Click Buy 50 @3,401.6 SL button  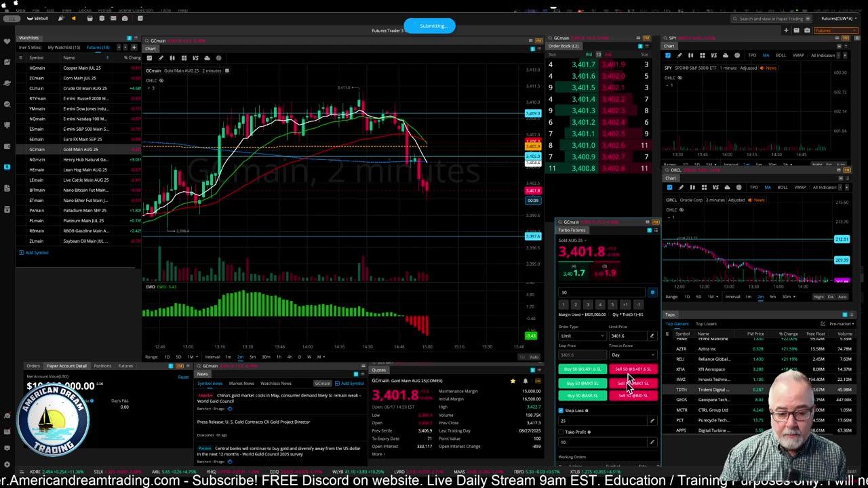pyautogui.click(x=583, y=369)
